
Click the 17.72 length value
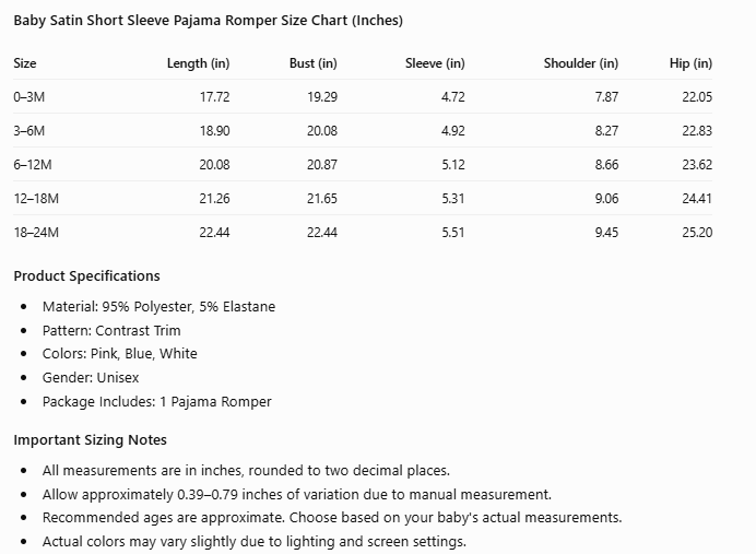[215, 97]
